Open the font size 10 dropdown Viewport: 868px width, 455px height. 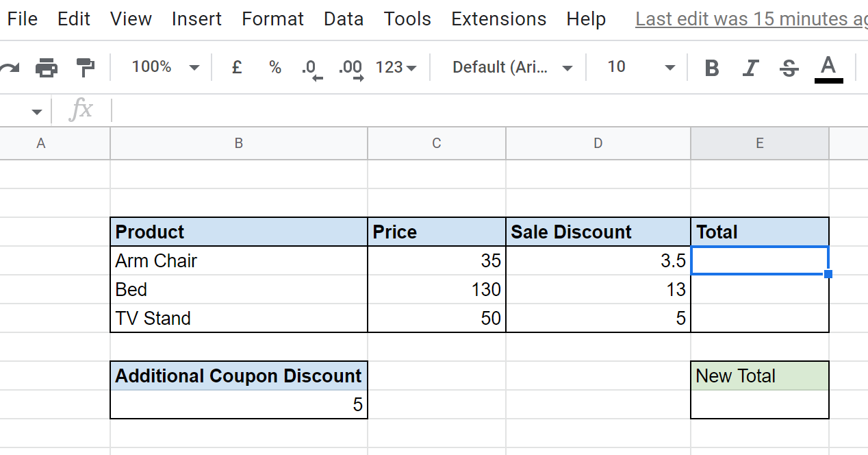[x=640, y=67]
